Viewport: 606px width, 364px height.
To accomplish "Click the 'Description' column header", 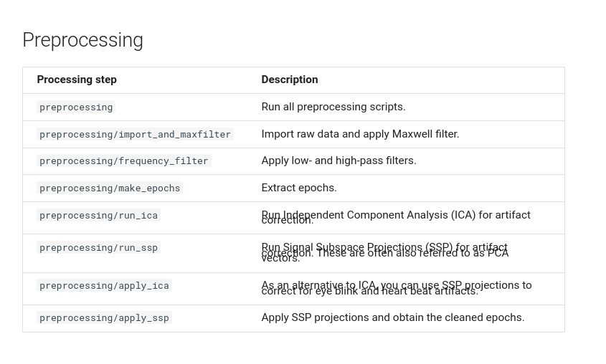I will pos(290,80).
